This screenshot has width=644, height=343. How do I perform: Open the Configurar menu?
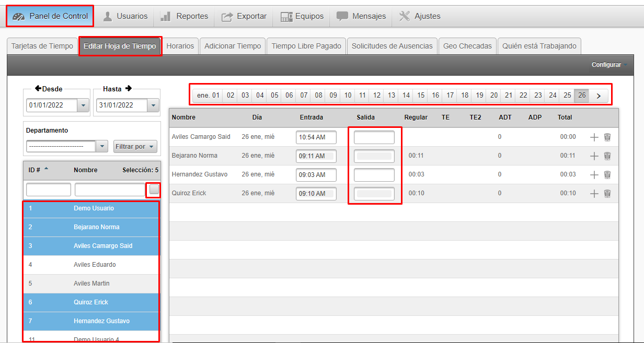(x=609, y=65)
